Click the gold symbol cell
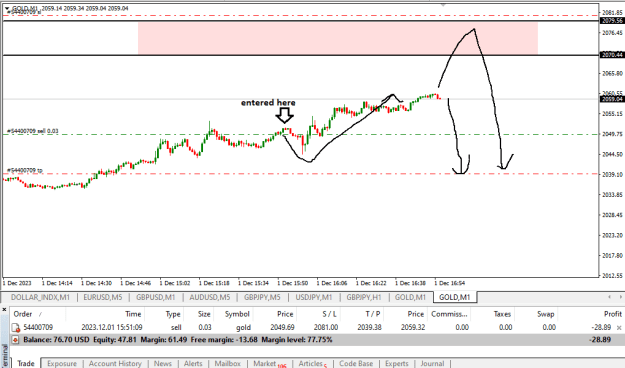Viewport: 625px width, 368px height. point(243,327)
